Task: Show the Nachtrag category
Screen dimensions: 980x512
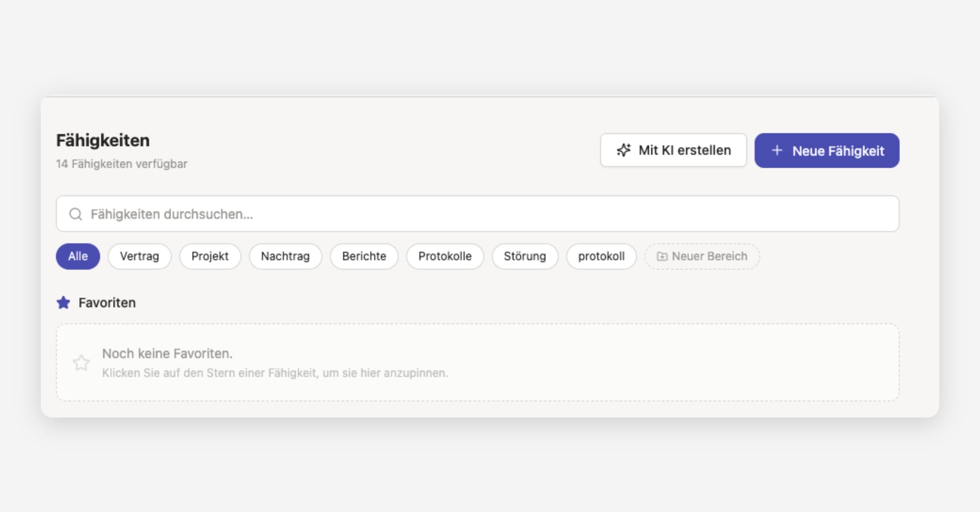Action: (285, 256)
